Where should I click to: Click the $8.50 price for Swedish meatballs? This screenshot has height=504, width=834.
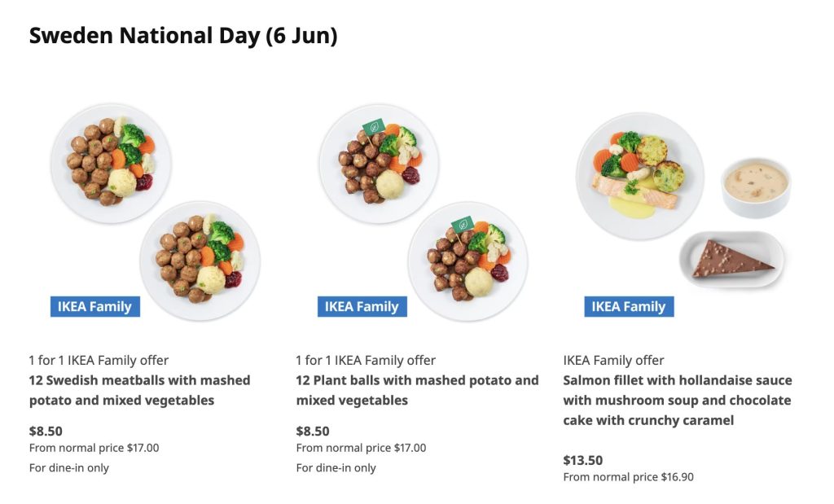point(46,431)
